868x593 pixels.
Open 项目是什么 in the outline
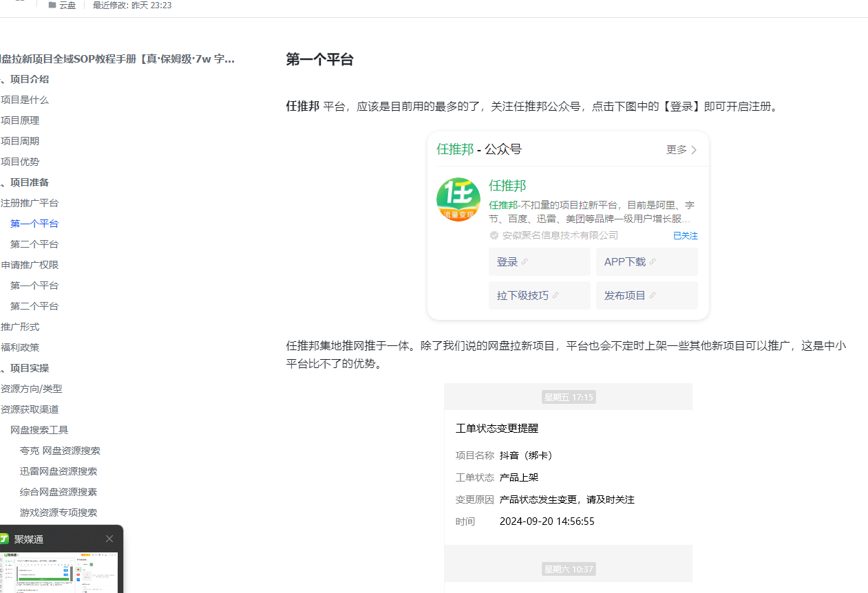coord(25,100)
